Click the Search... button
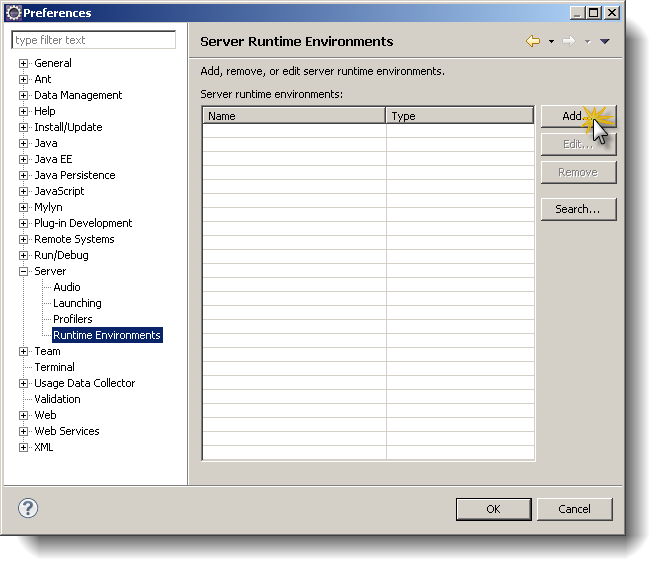Image resolution: width=666 pixels, height=576 pixels. coord(579,209)
